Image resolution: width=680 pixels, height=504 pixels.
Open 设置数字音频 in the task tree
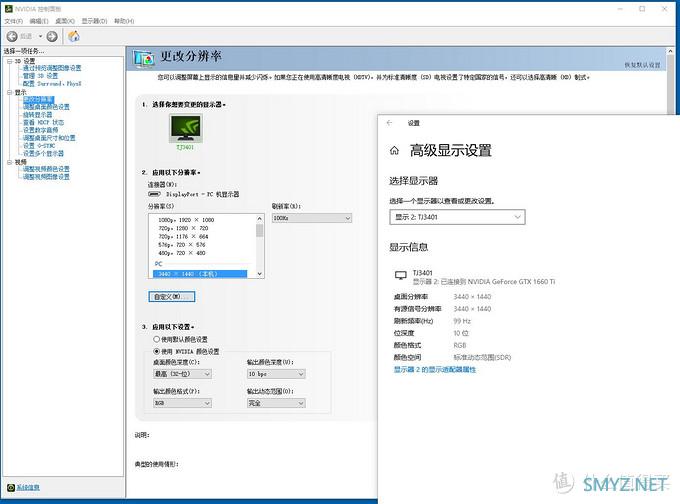(x=40, y=130)
